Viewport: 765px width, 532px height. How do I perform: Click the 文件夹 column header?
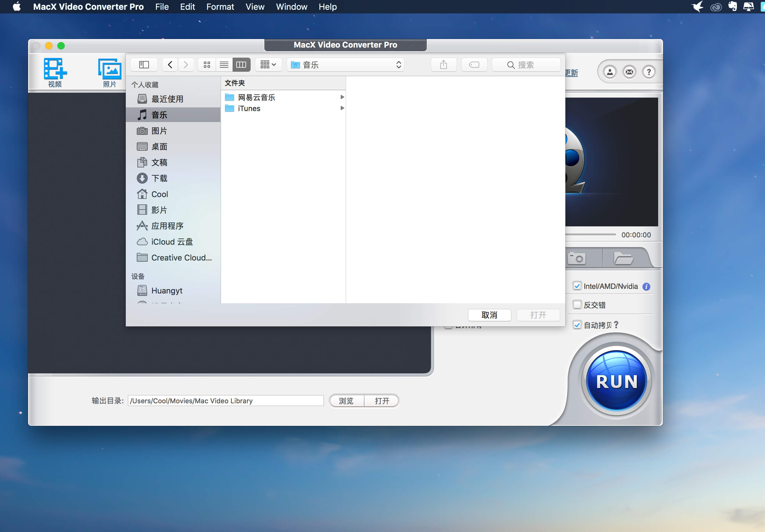[283, 83]
